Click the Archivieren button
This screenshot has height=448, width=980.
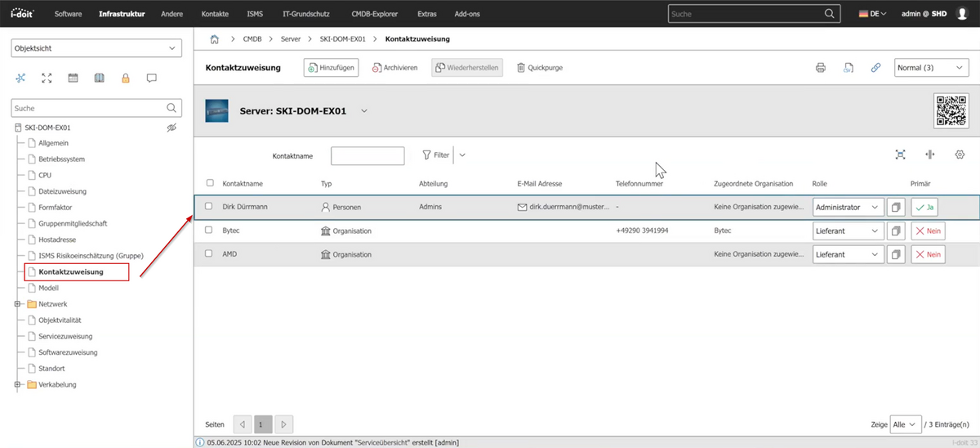395,68
